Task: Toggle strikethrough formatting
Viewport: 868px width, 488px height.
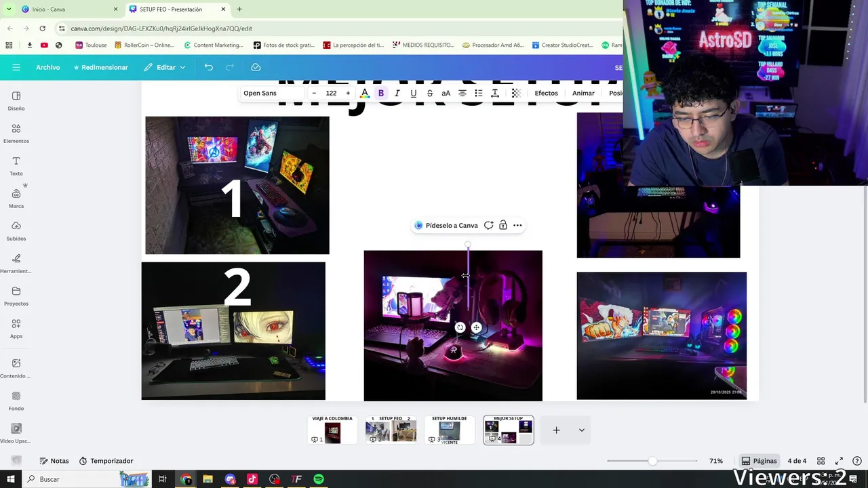Action: 430,93
